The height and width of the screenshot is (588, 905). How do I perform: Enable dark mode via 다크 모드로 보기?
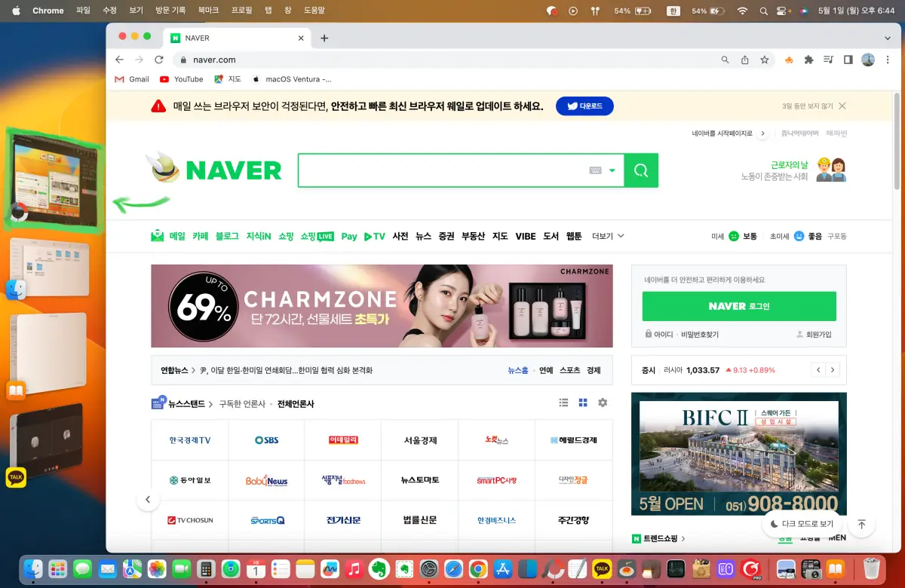(x=802, y=523)
